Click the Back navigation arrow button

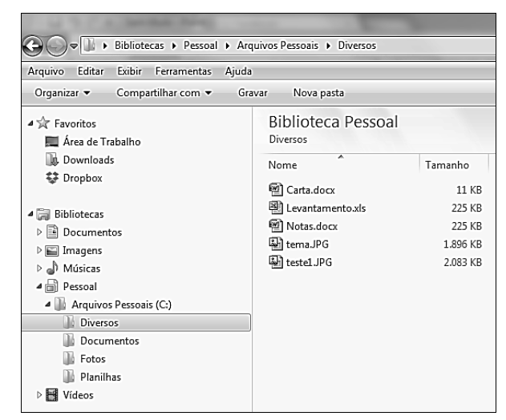[35, 46]
